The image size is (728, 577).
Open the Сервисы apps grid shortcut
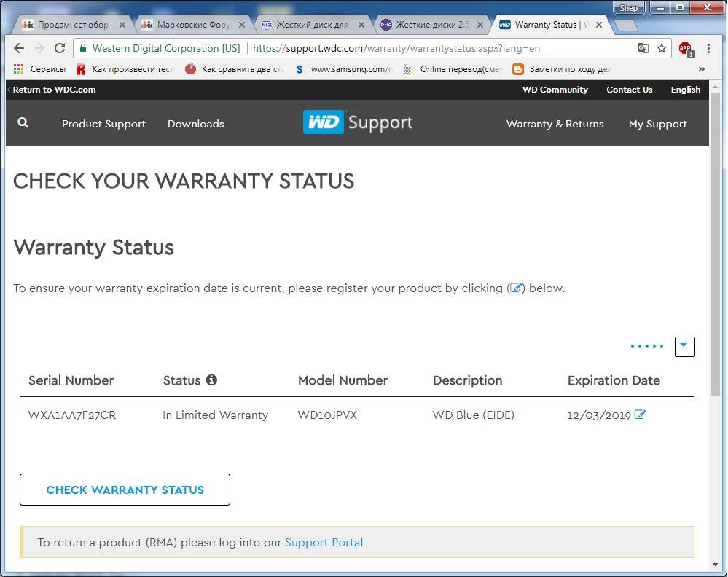click(39, 69)
